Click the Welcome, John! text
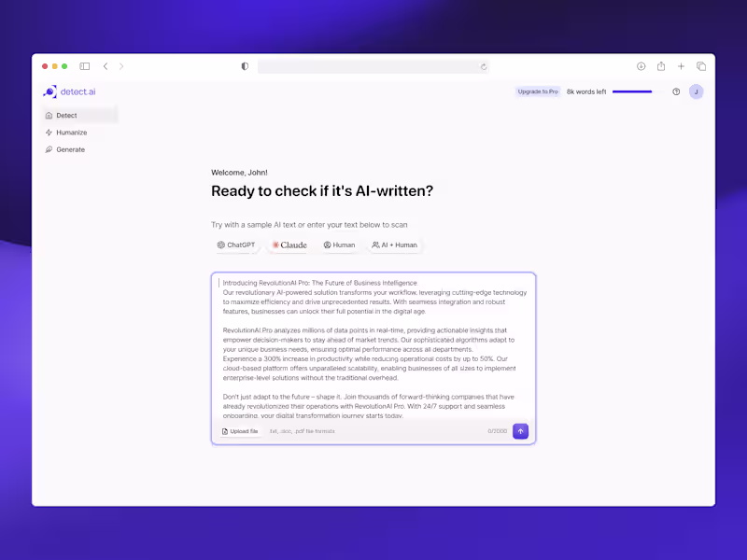Viewport: 747px width, 560px height. (239, 173)
